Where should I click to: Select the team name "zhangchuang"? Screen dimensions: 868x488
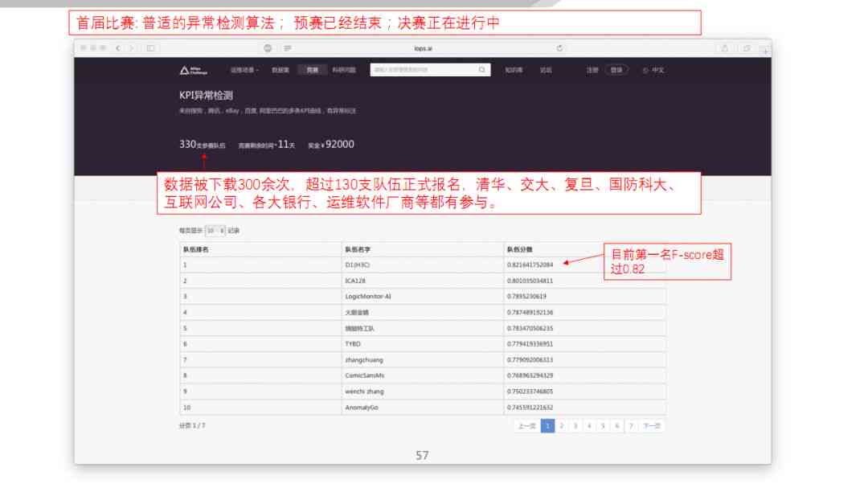(364, 360)
